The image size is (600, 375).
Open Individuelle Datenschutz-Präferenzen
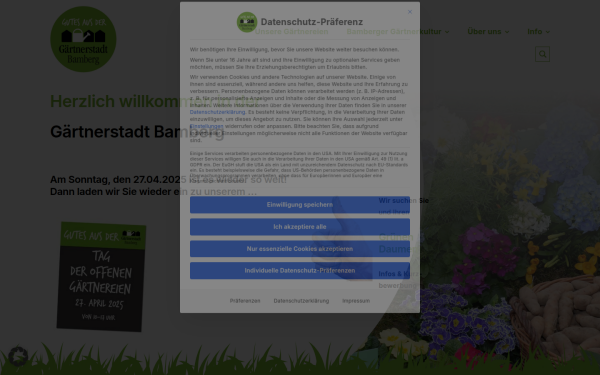(x=300, y=271)
